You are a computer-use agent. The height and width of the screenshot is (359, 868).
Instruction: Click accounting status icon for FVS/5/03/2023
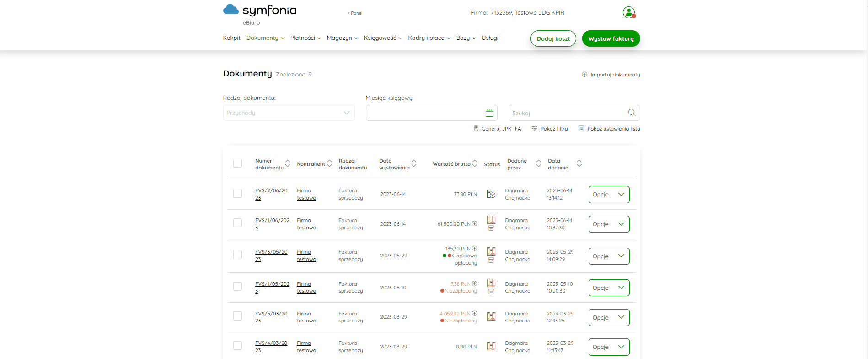pos(491,316)
